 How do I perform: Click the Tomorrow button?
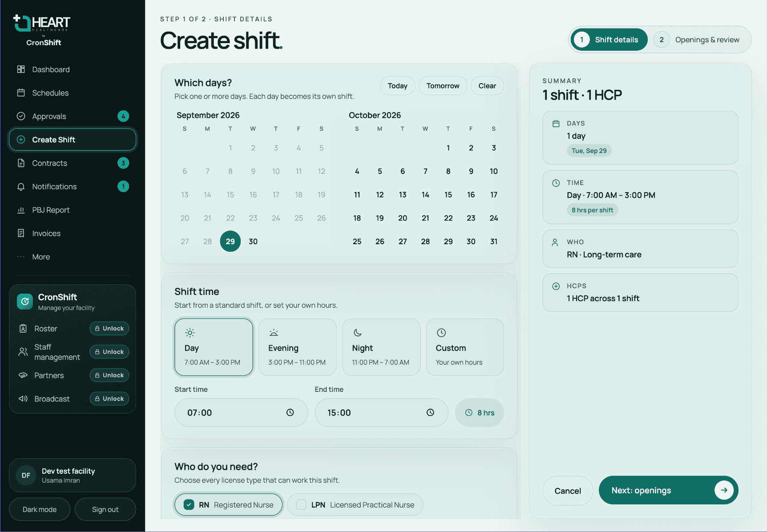(x=443, y=85)
